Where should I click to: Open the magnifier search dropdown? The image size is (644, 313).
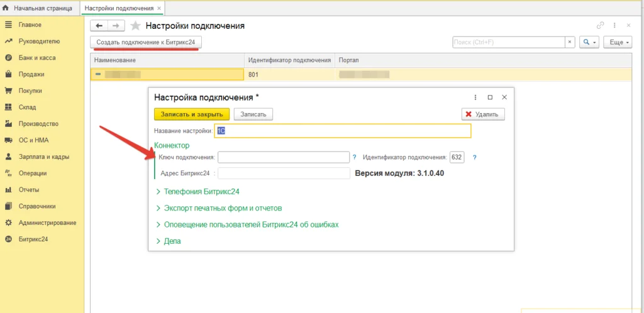tap(589, 42)
